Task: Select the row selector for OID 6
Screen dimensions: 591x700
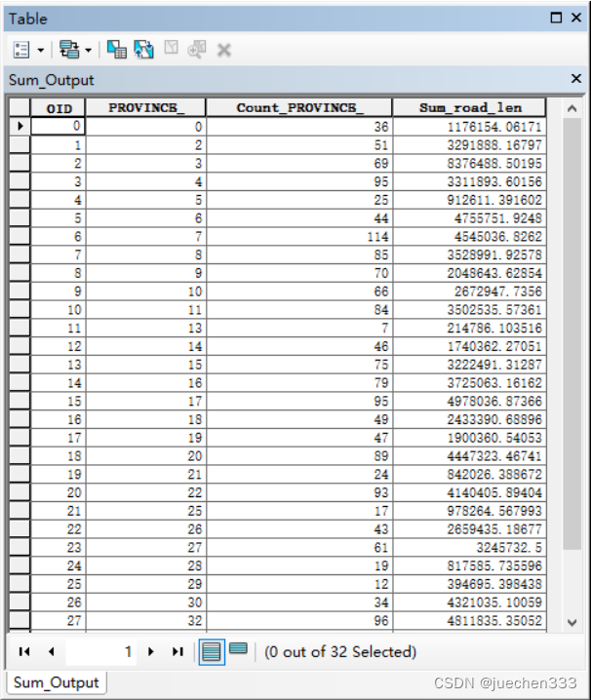Action: point(20,236)
